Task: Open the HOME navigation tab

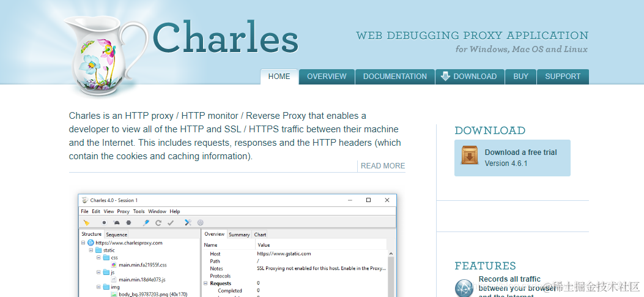Action: (279, 77)
